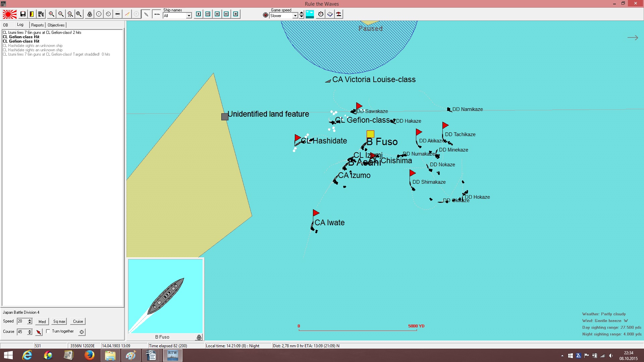644x362 pixels.
Task: Click the stopwatch icon in the toolbar
Action: tap(321, 14)
